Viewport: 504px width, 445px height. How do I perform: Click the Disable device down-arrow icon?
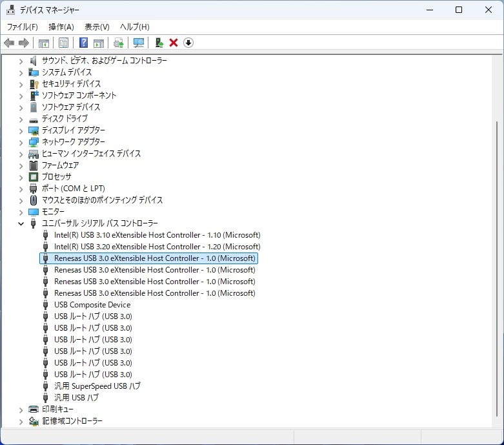(x=188, y=43)
